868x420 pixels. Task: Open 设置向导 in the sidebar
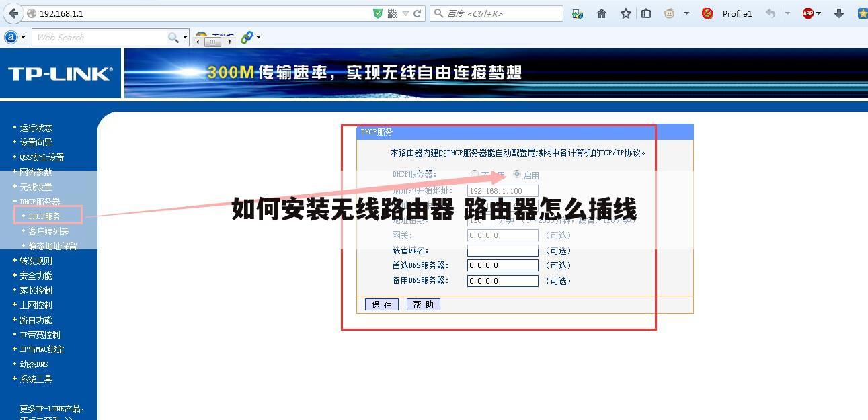pos(36,142)
